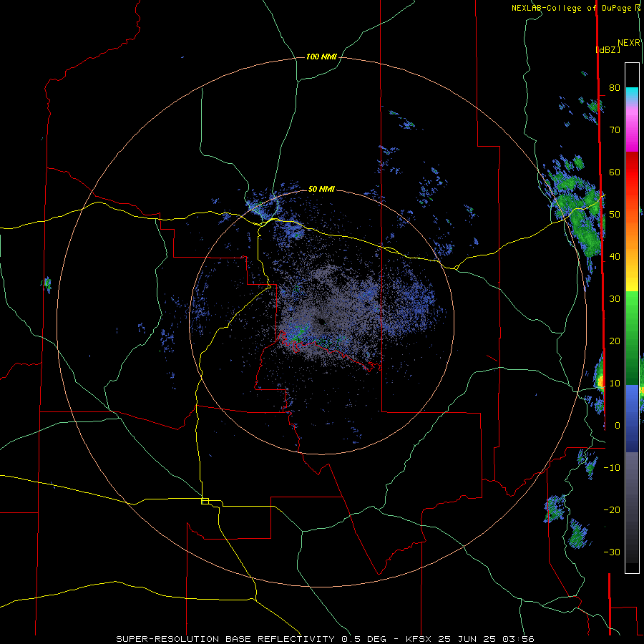Click the 60 value on the dBZ scale
Screen dimensions: 644x644
615,172
